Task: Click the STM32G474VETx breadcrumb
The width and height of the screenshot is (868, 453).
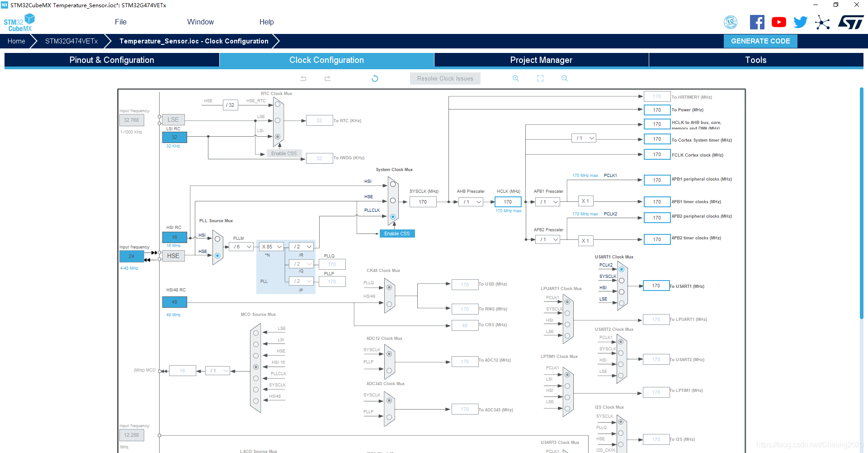Action: (71, 41)
